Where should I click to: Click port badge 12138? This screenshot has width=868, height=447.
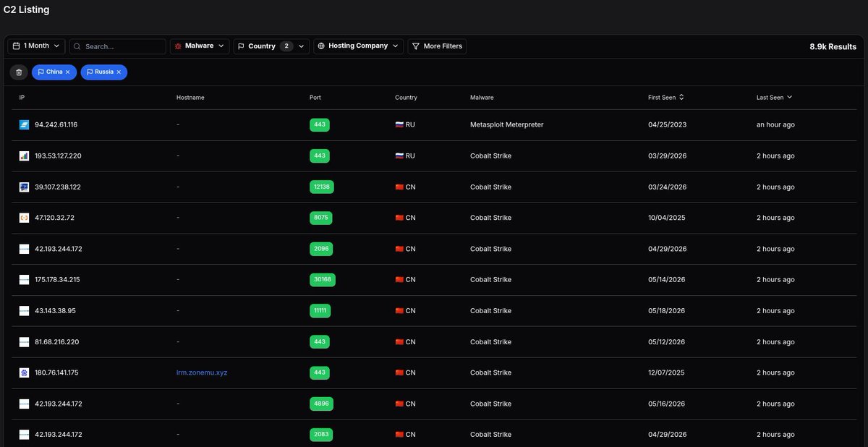coord(322,187)
